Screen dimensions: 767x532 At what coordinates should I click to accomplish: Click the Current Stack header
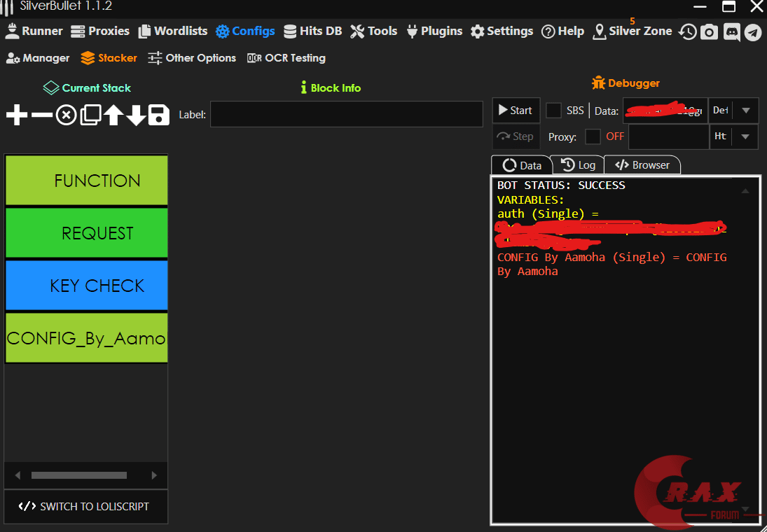pyautogui.click(x=87, y=88)
